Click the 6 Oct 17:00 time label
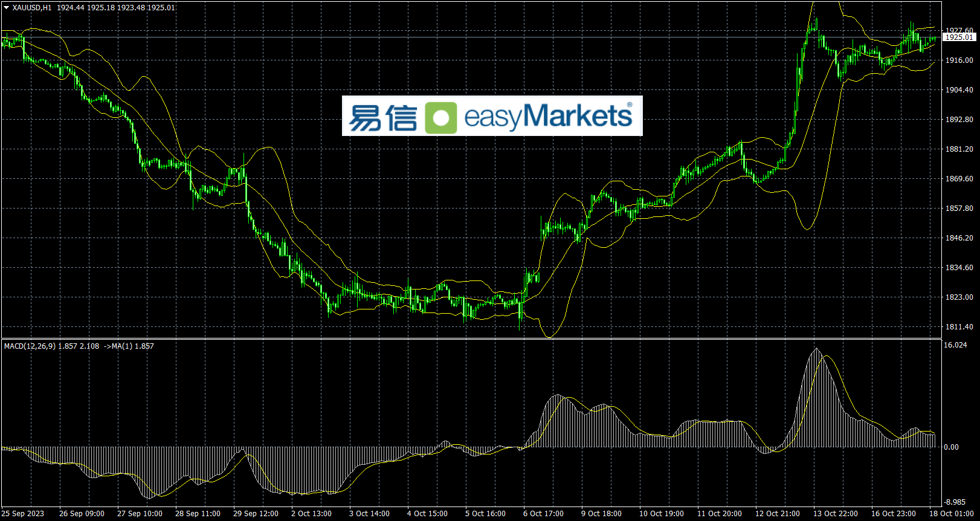Image resolution: width=980 pixels, height=521 pixels. pyautogui.click(x=543, y=514)
